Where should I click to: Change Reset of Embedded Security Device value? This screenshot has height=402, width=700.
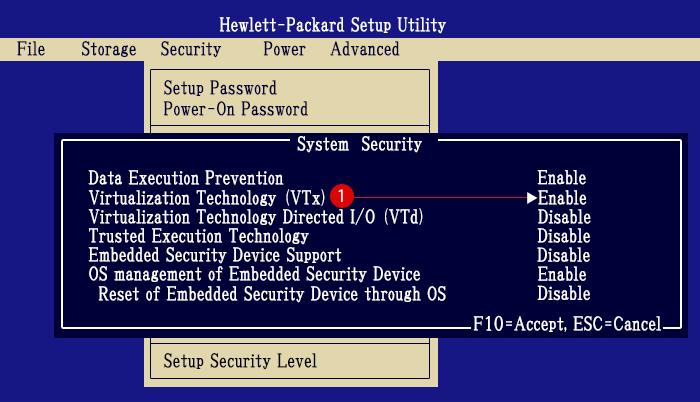(564, 293)
